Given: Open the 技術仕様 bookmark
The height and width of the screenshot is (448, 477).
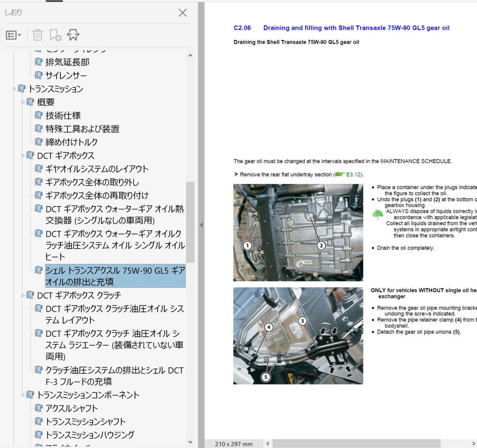Looking at the screenshot, I should pyautogui.click(x=63, y=116).
